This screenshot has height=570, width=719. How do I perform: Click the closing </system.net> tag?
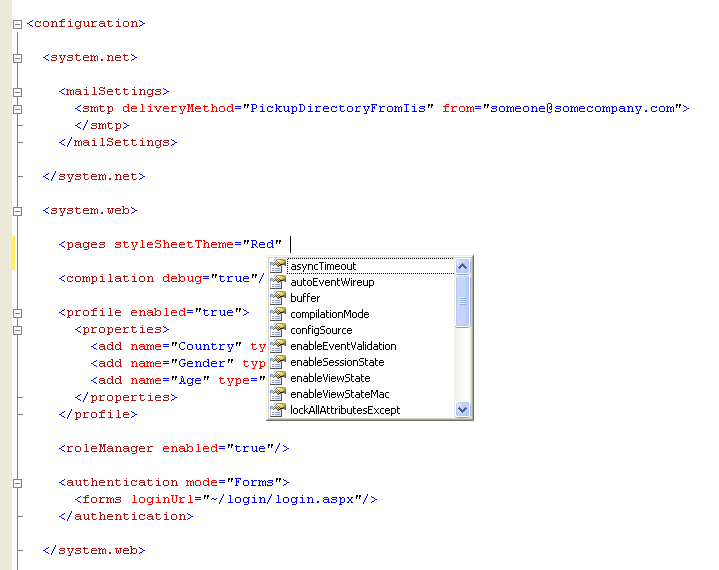[x=94, y=176]
